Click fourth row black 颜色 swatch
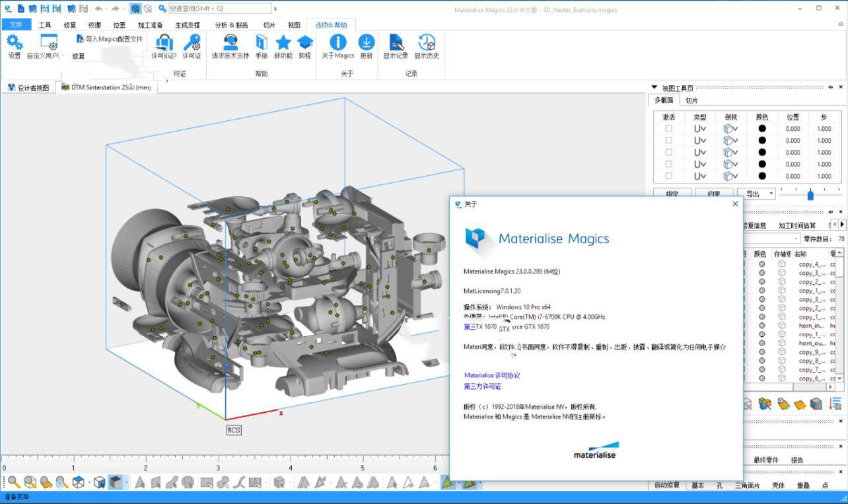The image size is (848, 504). (762, 164)
